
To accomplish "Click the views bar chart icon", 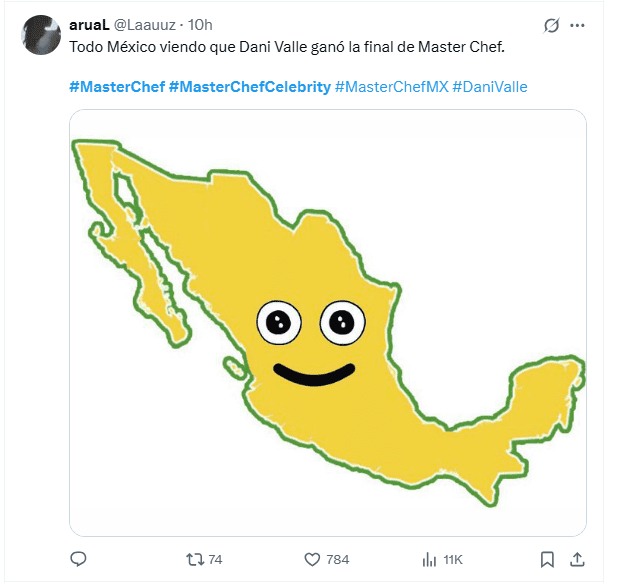I will coord(431,559).
